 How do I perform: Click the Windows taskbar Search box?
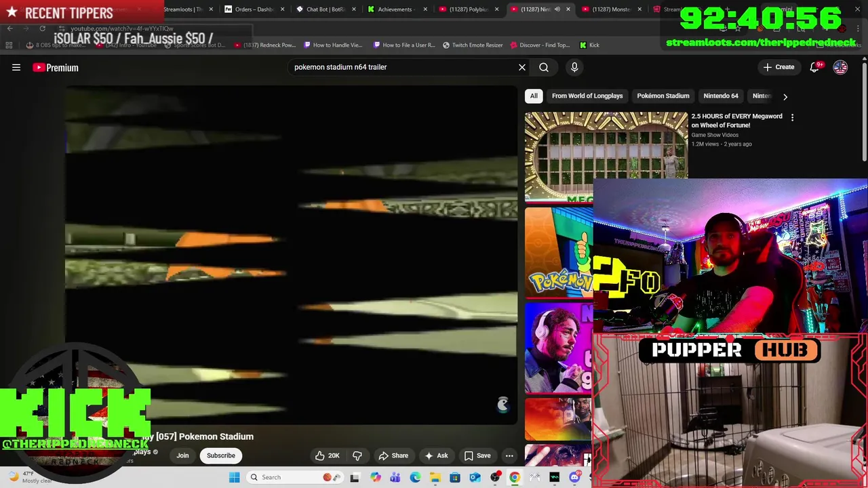pos(295,477)
